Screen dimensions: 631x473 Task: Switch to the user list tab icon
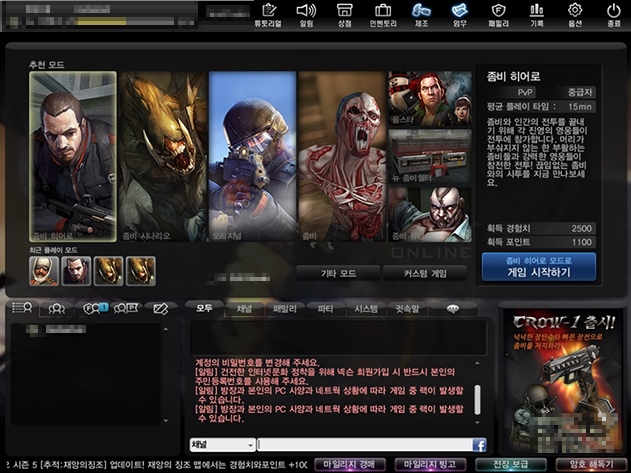[22, 308]
